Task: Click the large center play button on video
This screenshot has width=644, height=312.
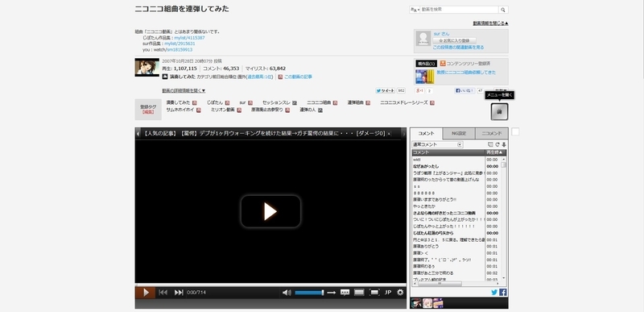Action: (270, 211)
